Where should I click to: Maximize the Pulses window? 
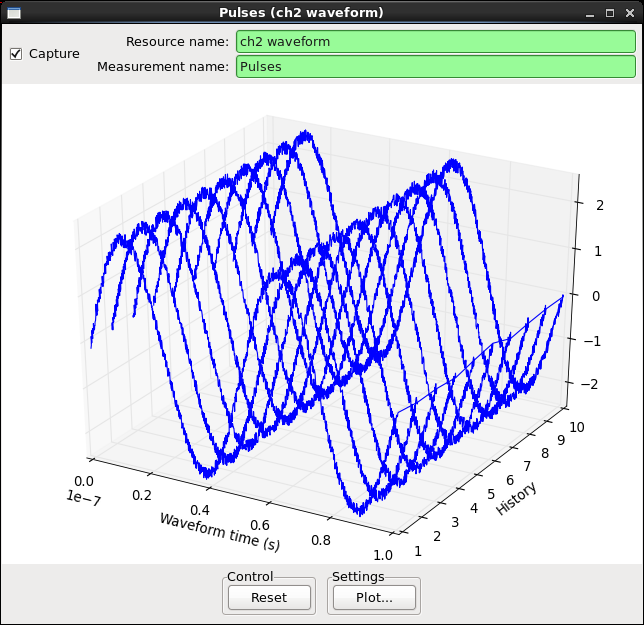point(610,13)
